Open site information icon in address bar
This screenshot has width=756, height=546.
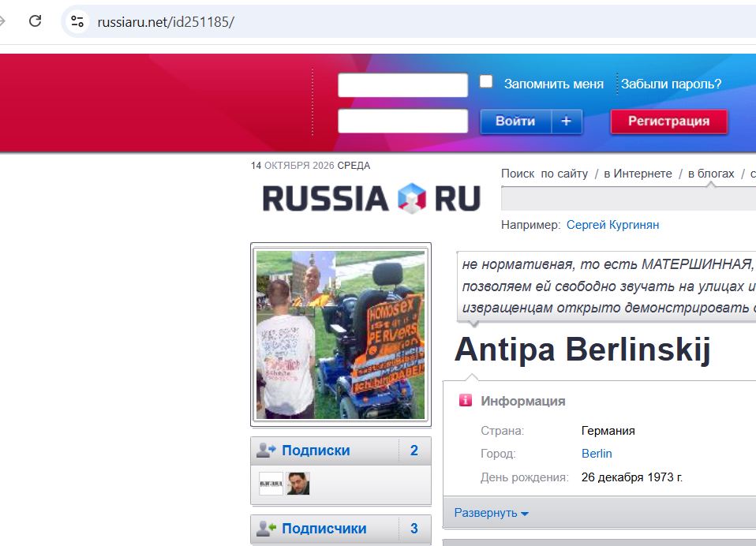click(x=77, y=21)
